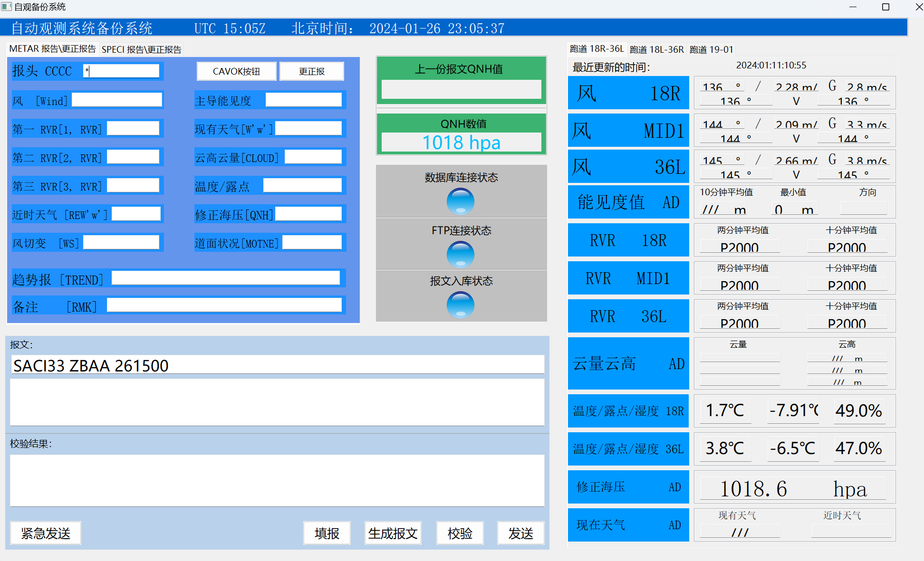Click the 温度/露点 input field
This screenshot has height=561, width=924.
coord(302,185)
